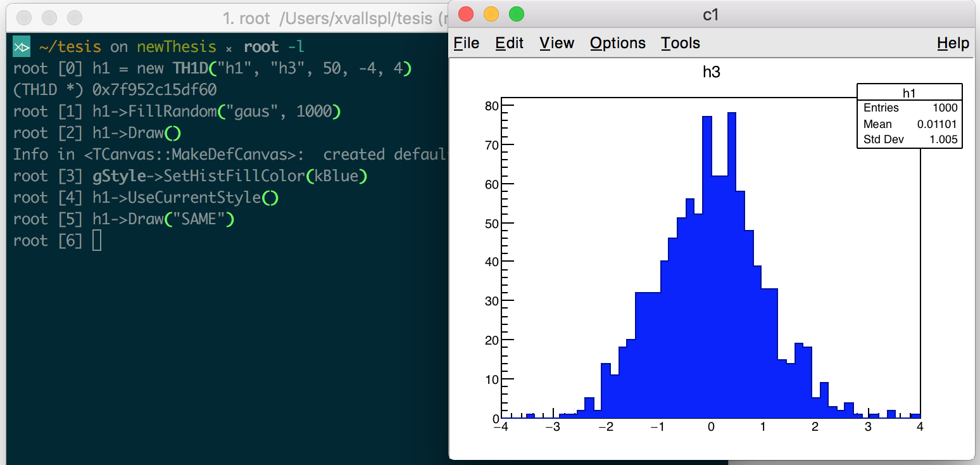Click the new TH1D constructor command line
The height and width of the screenshot is (465, 980).
coord(212,68)
